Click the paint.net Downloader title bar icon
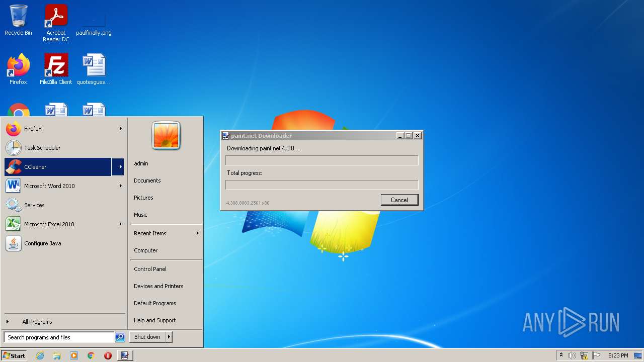This screenshot has width=644, height=362. pyautogui.click(x=226, y=136)
